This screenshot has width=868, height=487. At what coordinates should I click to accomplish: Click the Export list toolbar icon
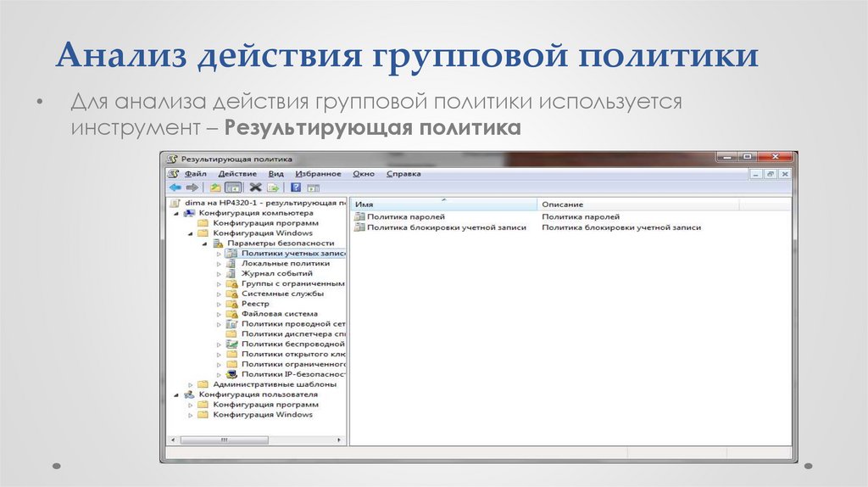(273, 188)
